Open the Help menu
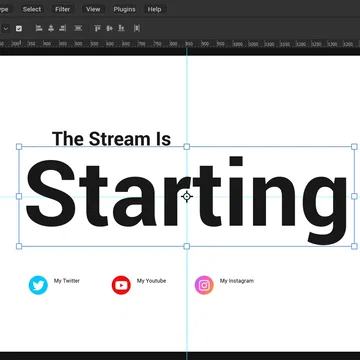The height and width of the screenshot is (360, 360). (154, 9)
